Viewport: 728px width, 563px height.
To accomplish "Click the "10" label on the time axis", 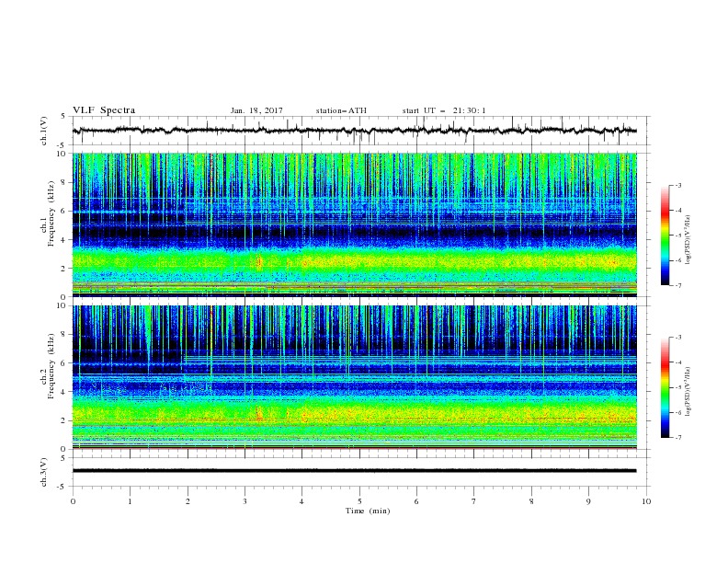I will [646, 501].
